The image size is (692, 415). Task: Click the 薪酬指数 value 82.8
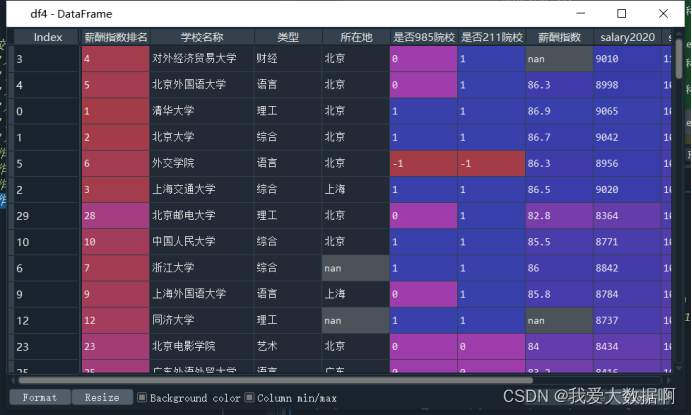(x=559, y=215)
